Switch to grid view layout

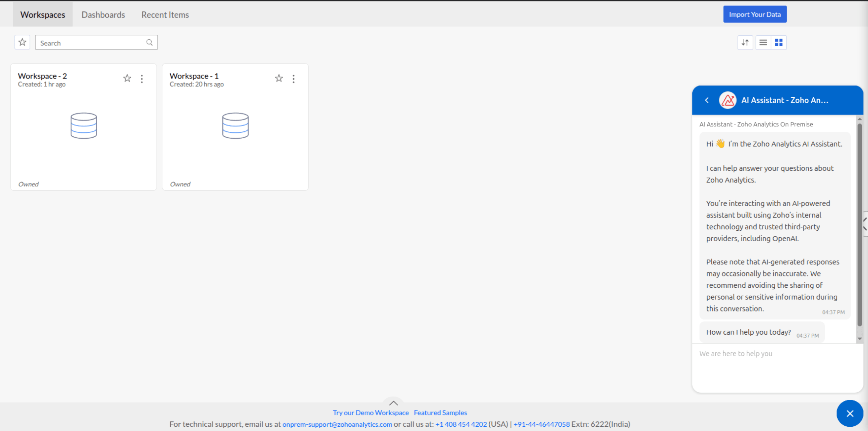point(779,42)
